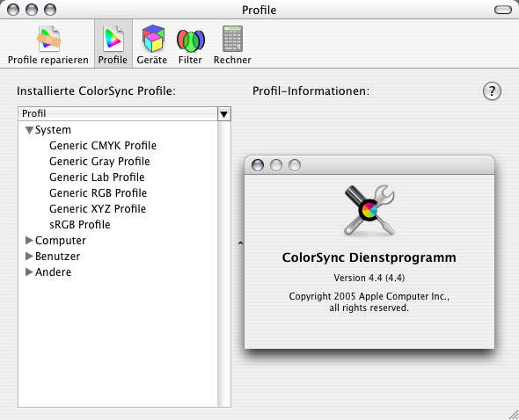This screenshot has width=519, height=420.
Task: Click the Copyright 2005 Apple Computer text
Action: tap(369, 302)
